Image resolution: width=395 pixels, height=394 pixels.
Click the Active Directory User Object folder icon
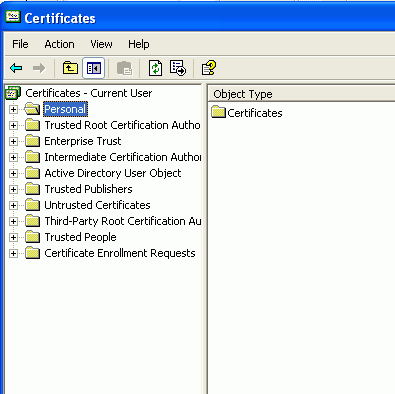pos(33,173)
